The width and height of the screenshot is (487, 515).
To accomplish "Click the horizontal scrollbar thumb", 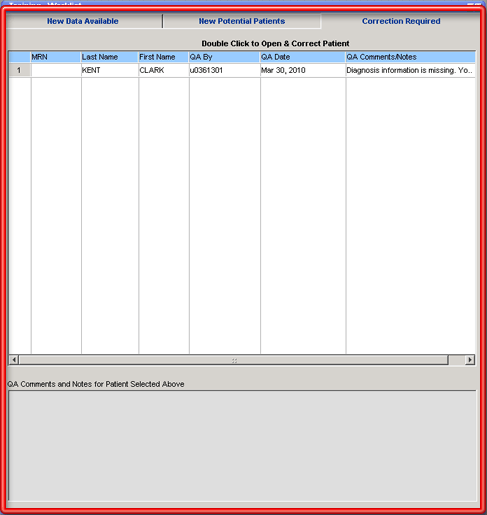I will 234,360.
